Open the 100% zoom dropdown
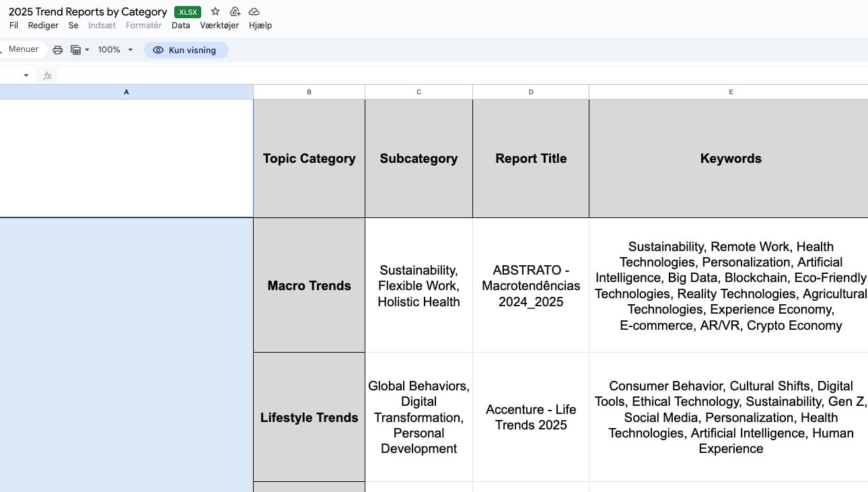Viewport: 868px width, 492px height. click(115, 50)
